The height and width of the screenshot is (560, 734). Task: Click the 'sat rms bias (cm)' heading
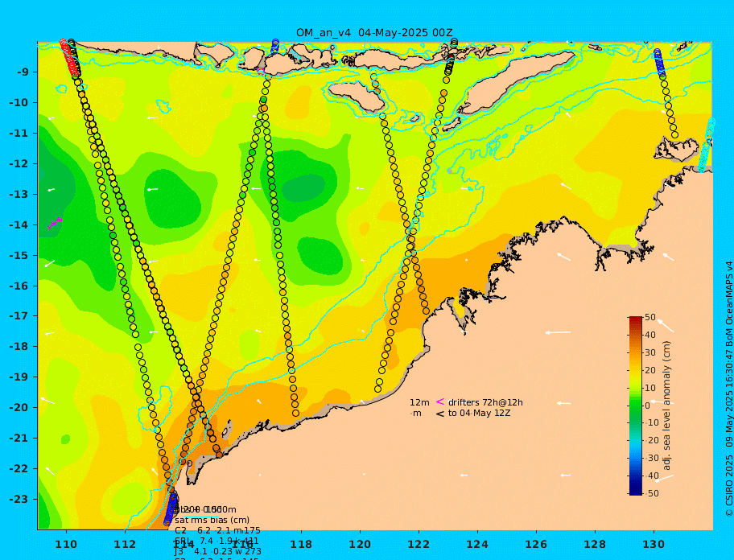pos(212,520)
